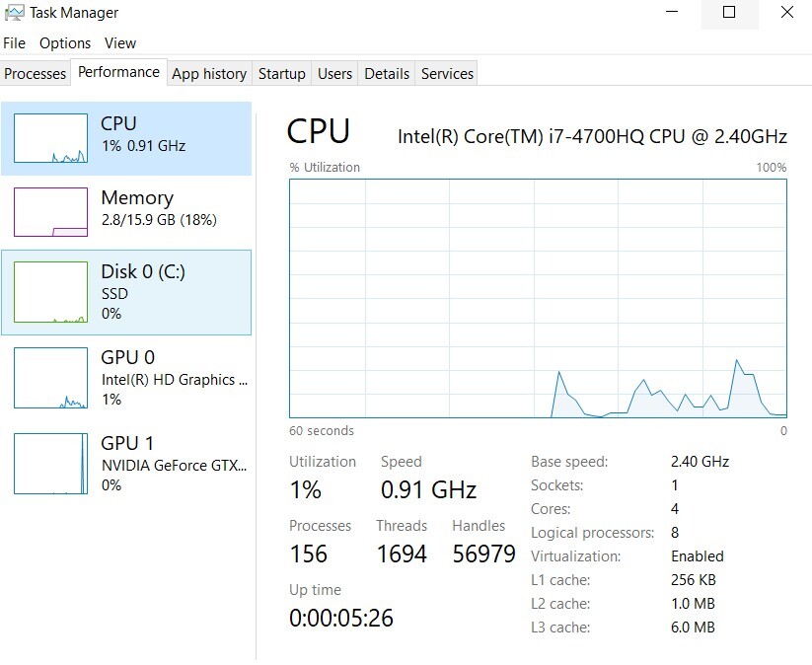Minimize the Task Manager window
This screenshot has width=812, height=665.
pos(672,13)
